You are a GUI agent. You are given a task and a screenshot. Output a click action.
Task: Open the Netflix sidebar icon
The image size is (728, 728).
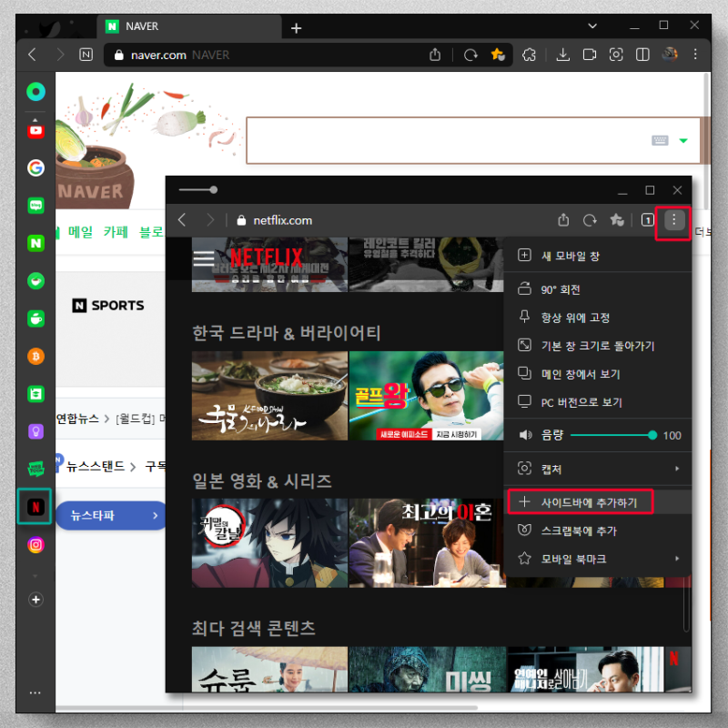coord(35,507)
